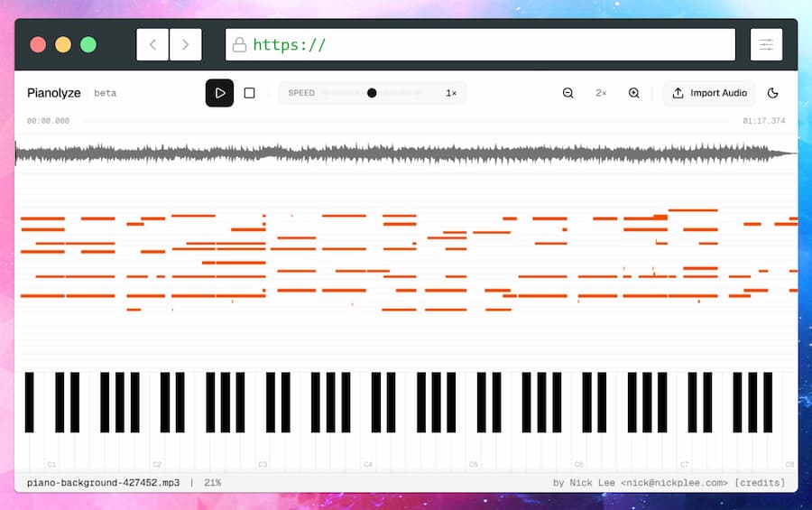
Task: Click the speed slider knob
Action: (x=372, y=93)
